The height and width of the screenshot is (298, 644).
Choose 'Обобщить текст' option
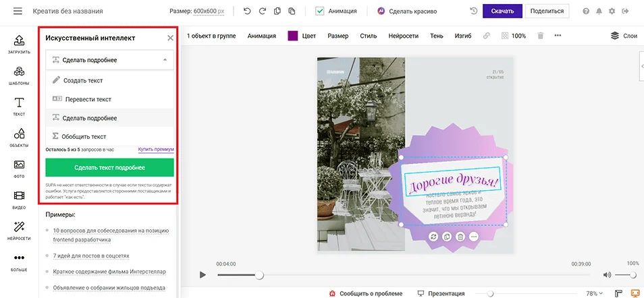[84, 136]
